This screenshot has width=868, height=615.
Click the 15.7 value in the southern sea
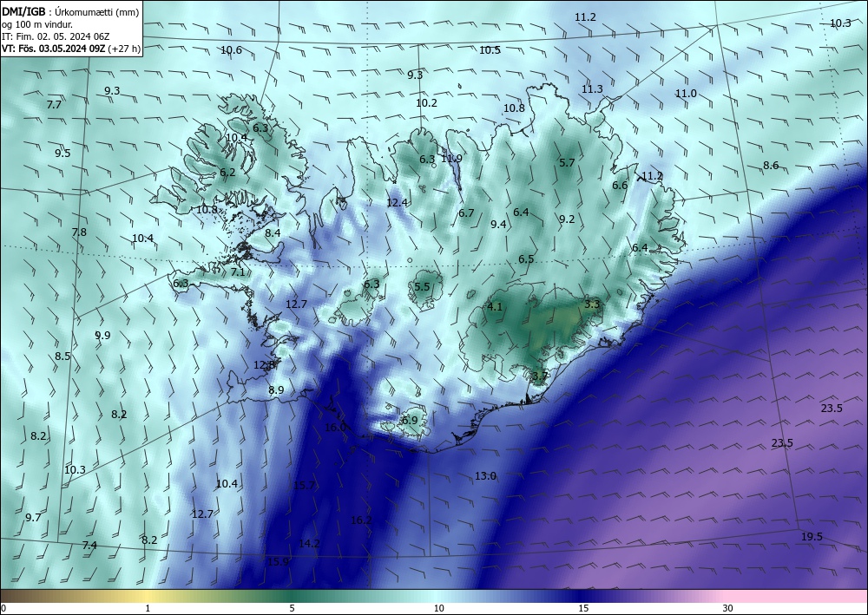[304, 486]
